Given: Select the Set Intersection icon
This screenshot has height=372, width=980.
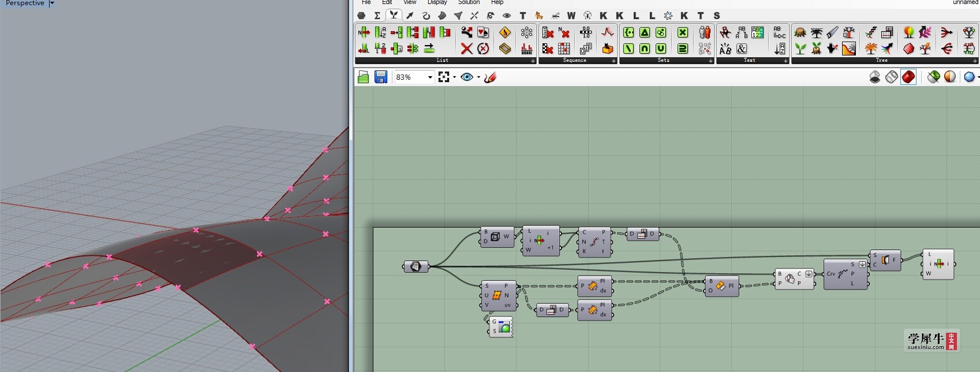Looking at the screenshot, I should 645,49.
